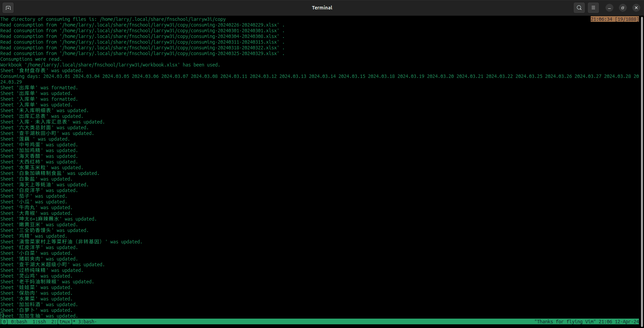Click the 'Consumptions were read.' line

pyautogui.click(x=31, y=59)
